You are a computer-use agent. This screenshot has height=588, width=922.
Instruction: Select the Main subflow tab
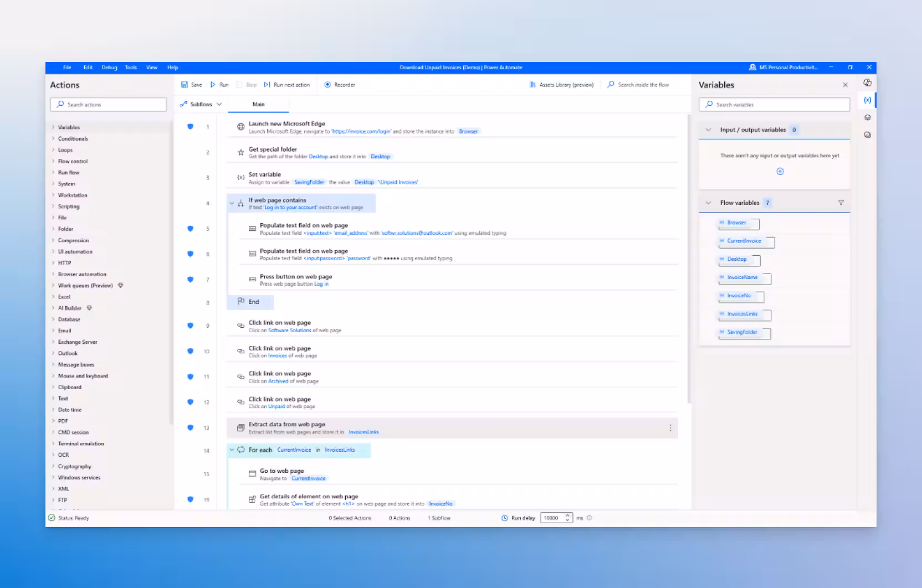pyautogui.click(x=258, y=104)
